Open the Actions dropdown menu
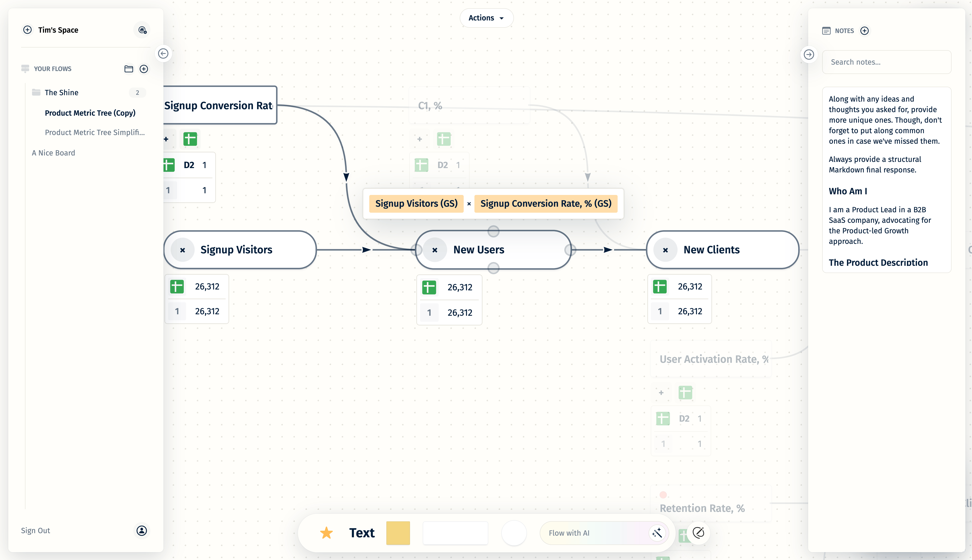This screenshot has width=972, height=560. tap(486, 18)
